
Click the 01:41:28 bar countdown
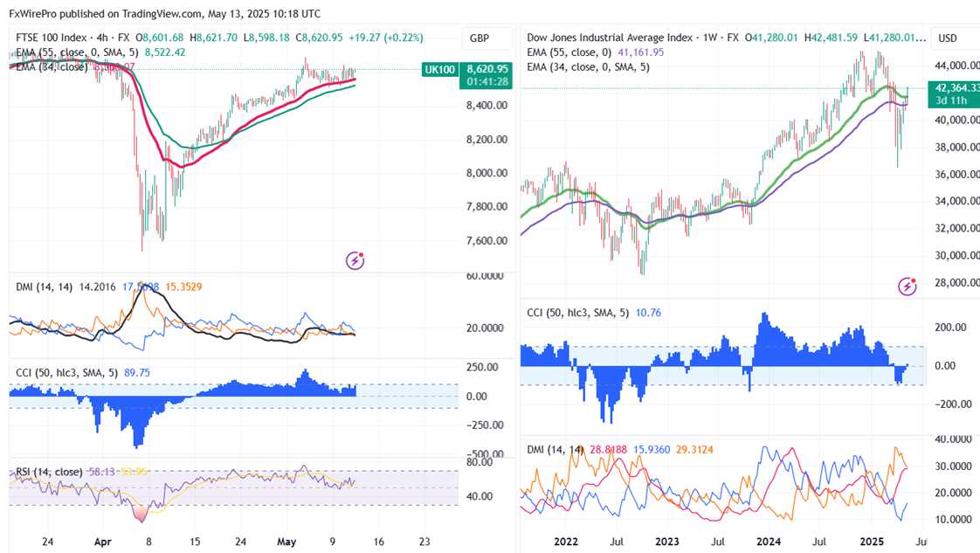tap(487, 82)
